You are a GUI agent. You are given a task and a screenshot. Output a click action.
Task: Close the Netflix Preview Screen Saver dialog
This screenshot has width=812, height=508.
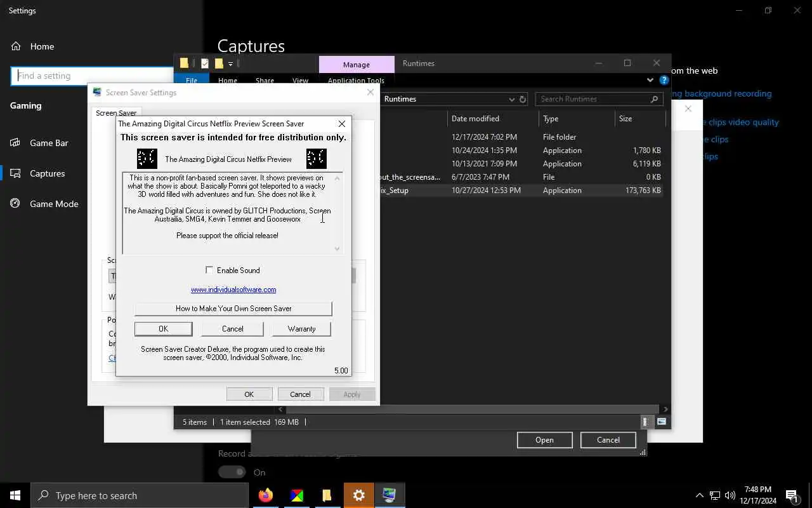[342, 124]
